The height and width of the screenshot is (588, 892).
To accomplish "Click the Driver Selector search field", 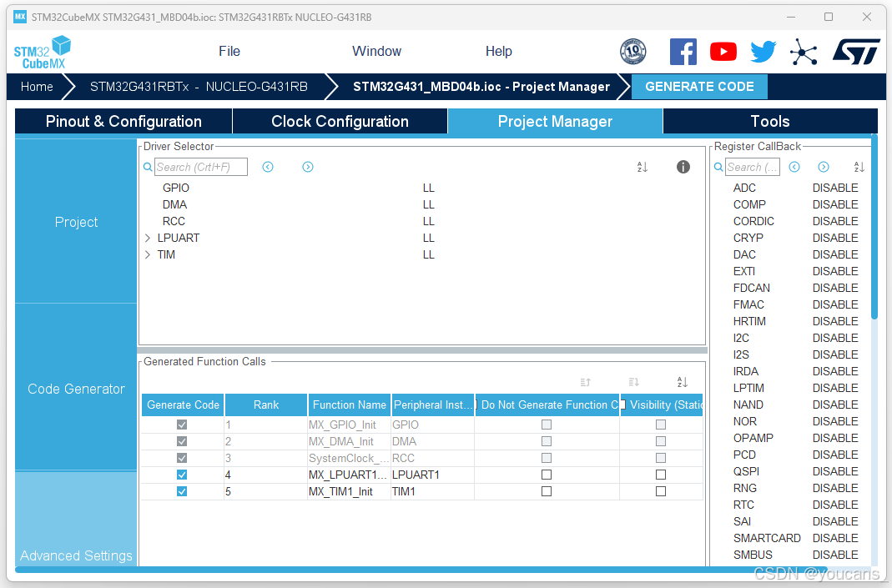I will point(201,167).
